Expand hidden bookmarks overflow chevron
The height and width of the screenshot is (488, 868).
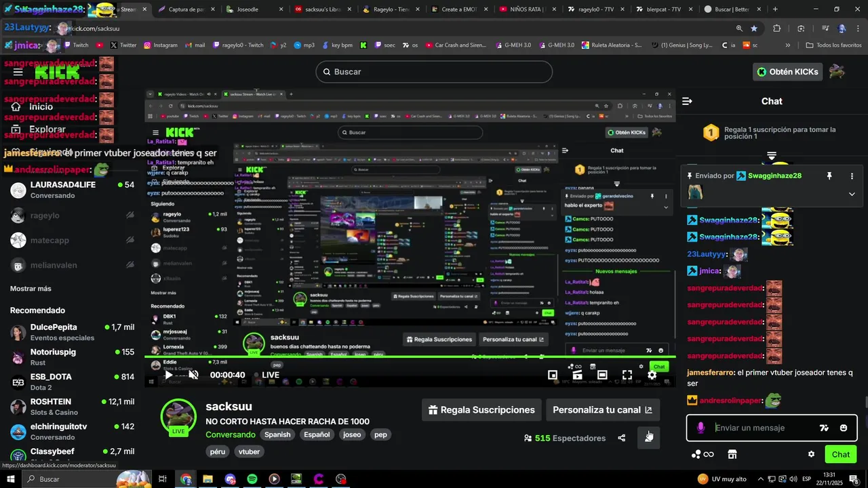point(787,45)
